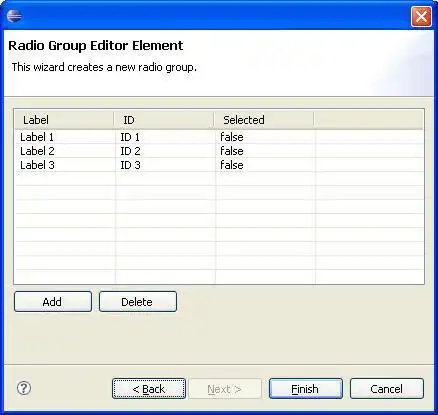
Task: Click the Finish button
Action: point(306,389)
